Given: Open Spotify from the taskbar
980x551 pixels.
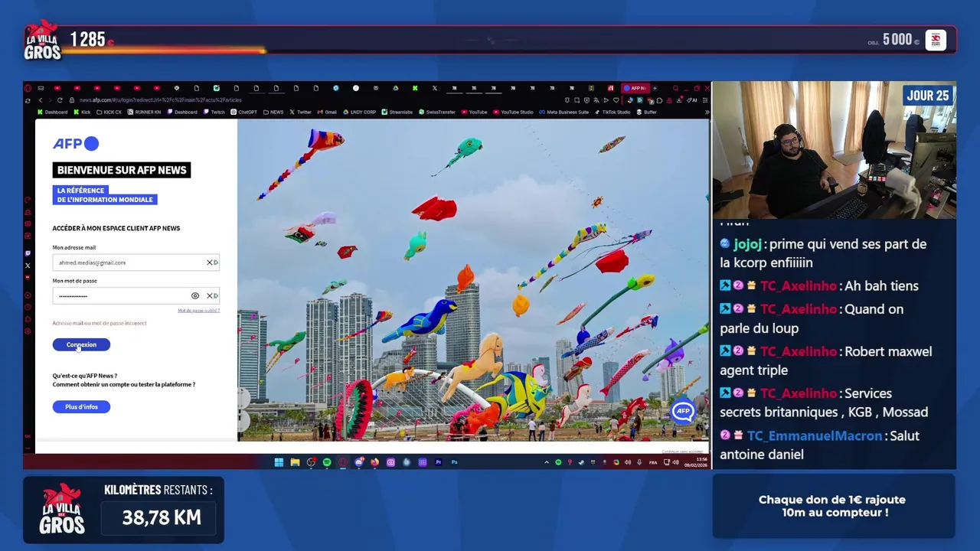Looking at the screenshot, I should pyautogui.click(x=327, y=462).
